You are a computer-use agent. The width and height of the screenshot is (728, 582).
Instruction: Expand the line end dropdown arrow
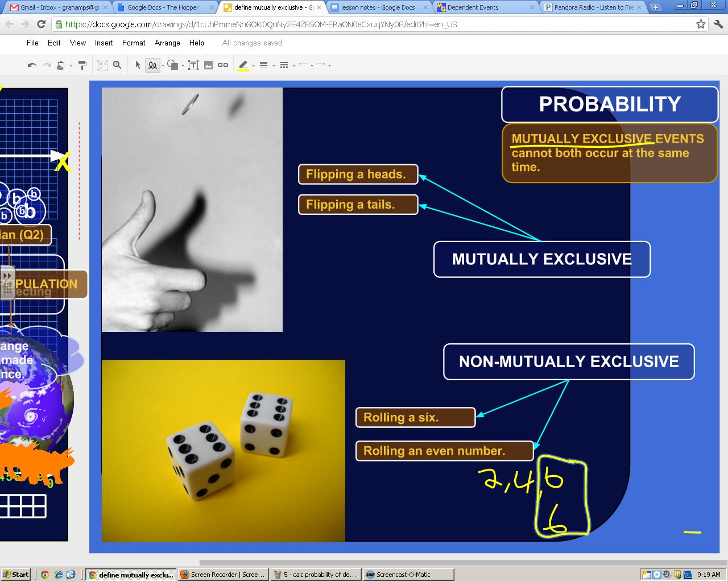(x=329, y=66)
